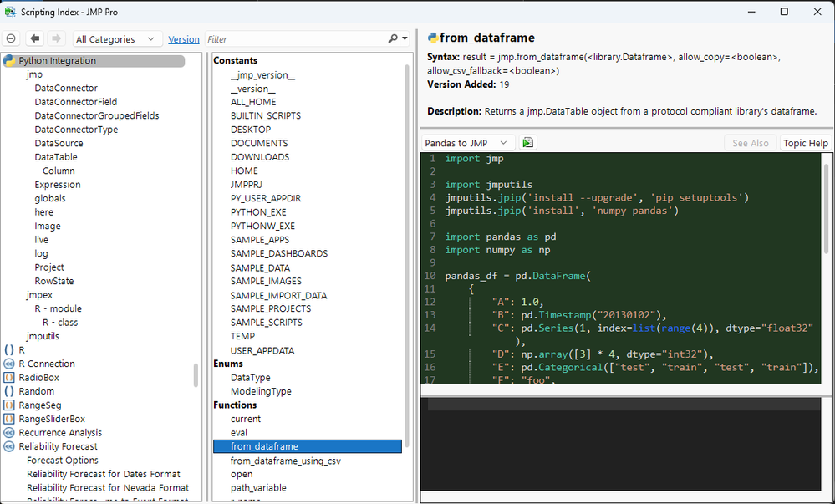Click the icon next to RadioBox
Viewport: 835px width, 504px height.
9,378
